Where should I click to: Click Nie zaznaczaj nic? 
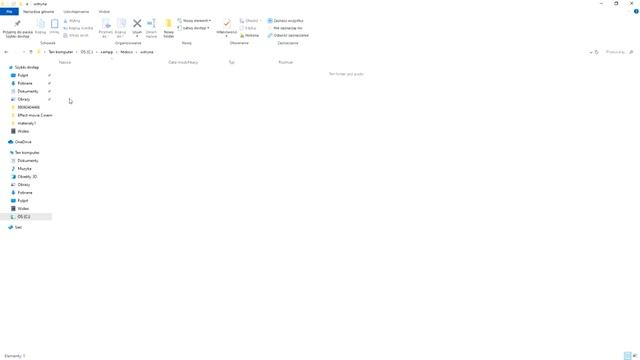(285, 28)
